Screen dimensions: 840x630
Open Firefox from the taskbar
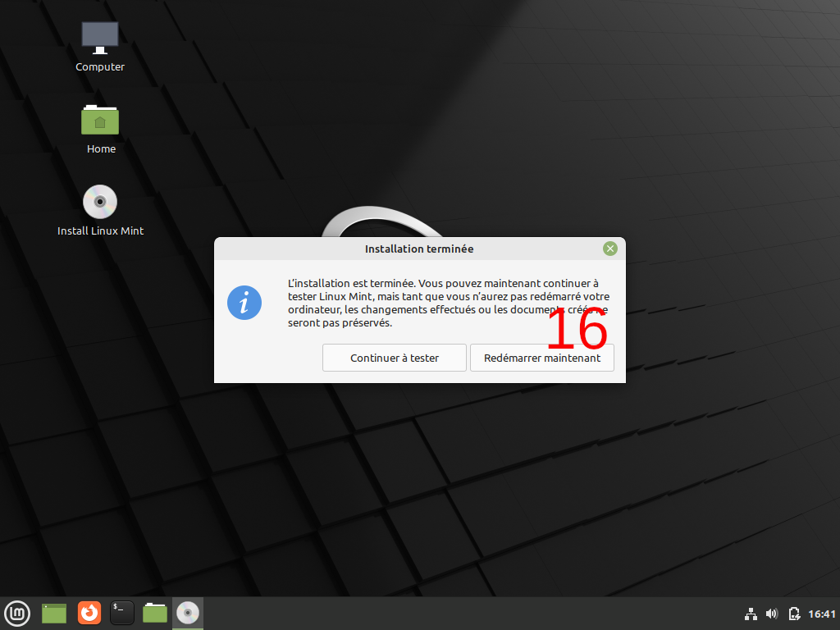[89, 613]
